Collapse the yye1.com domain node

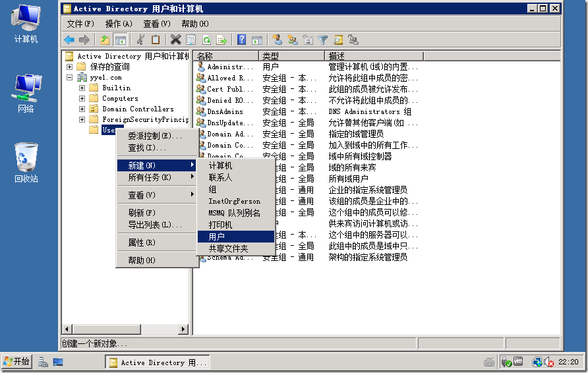coord(69,77)
